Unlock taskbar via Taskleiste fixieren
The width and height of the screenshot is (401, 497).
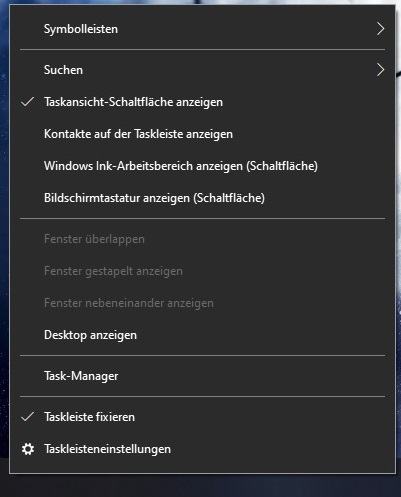coord(202,417)
